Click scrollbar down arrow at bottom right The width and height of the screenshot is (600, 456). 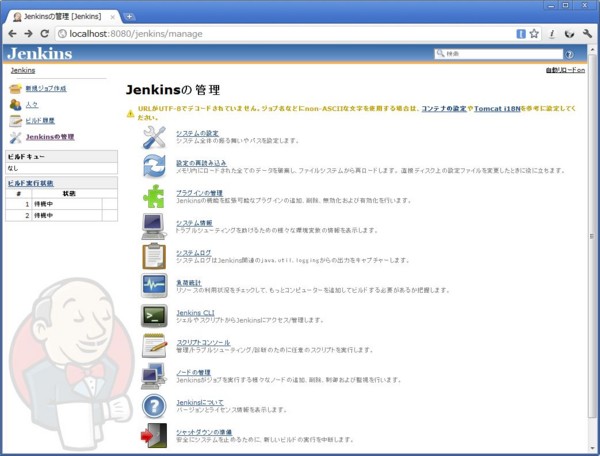tap(592, 448)
